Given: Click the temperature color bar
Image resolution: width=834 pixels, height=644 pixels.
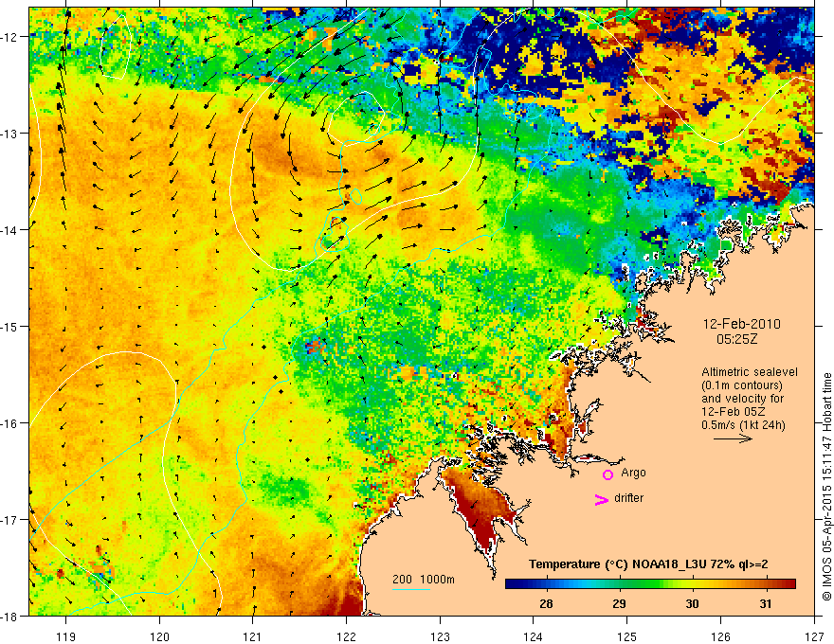Looking at the screenshot, I should tap(650, 584).
